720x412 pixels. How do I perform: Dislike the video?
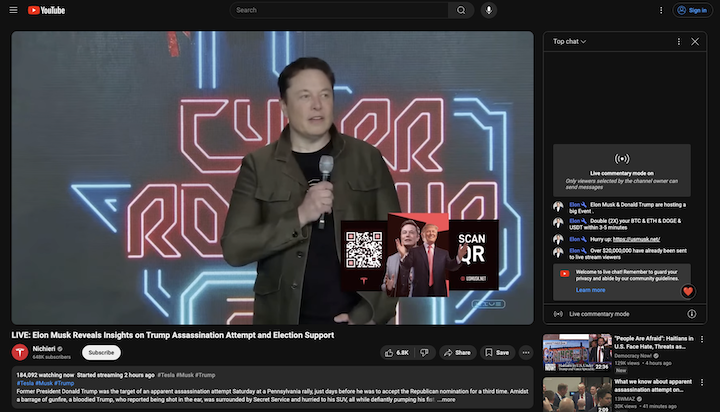click(x=424, y=352)
